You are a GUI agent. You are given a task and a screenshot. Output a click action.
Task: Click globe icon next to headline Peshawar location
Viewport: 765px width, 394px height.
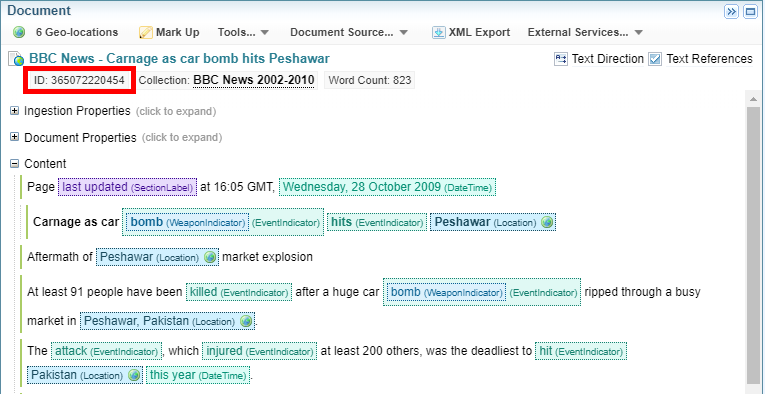point(547,222)
